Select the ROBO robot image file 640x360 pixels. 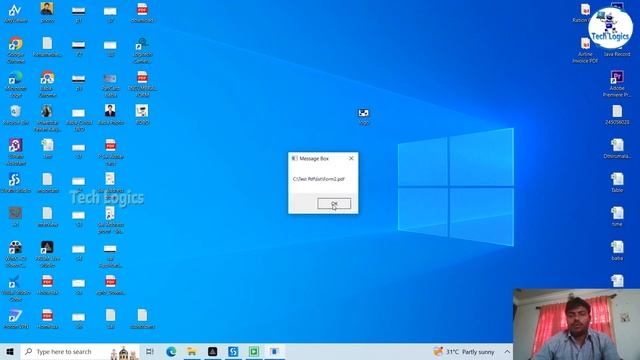tap(142, 114)
